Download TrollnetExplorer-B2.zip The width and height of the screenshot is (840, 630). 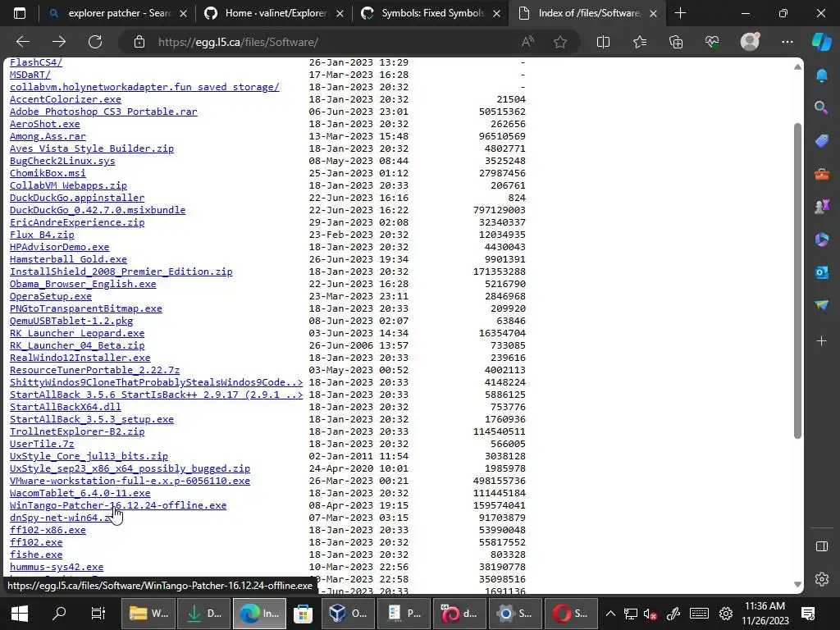[77, 431]
